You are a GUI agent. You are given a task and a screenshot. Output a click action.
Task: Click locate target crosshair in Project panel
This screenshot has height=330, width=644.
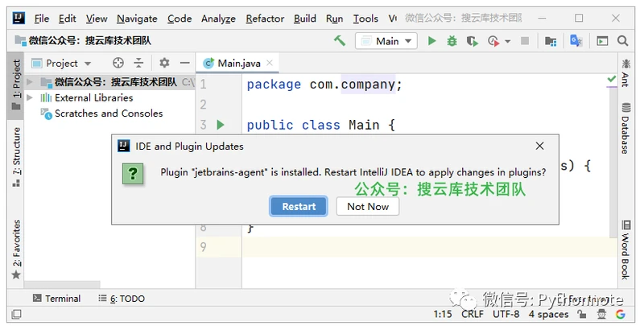coord(118,63)
